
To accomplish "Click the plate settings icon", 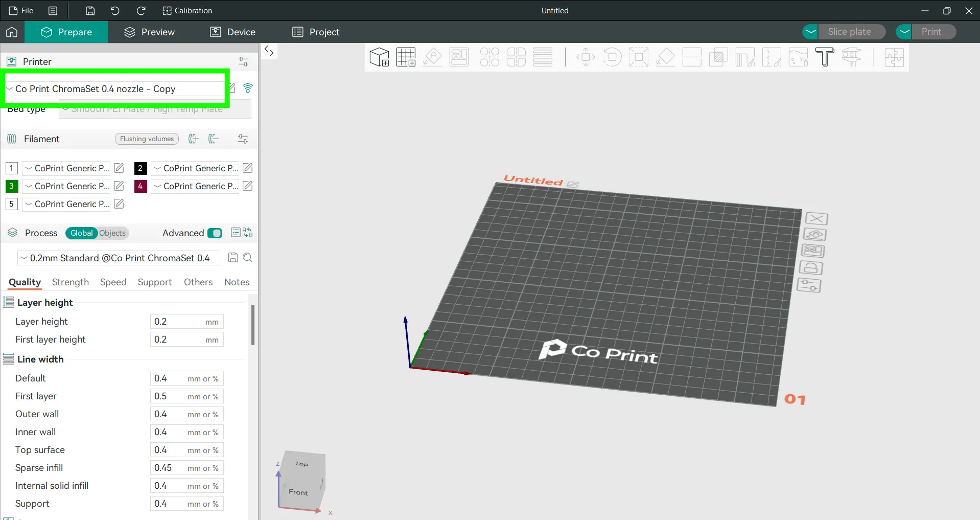I will coord(809,285).
